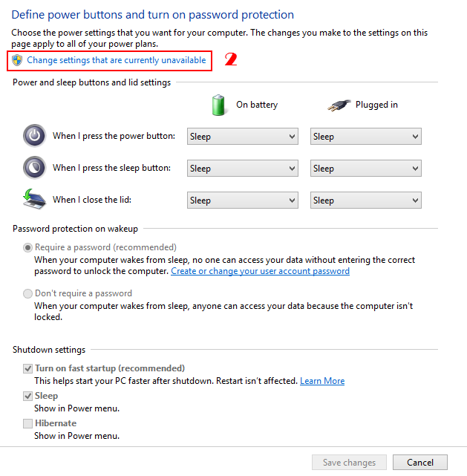Click the Learn More link
Image resolution: width=467 pixels, height=476 pixels.
click(x=322, y=381)
